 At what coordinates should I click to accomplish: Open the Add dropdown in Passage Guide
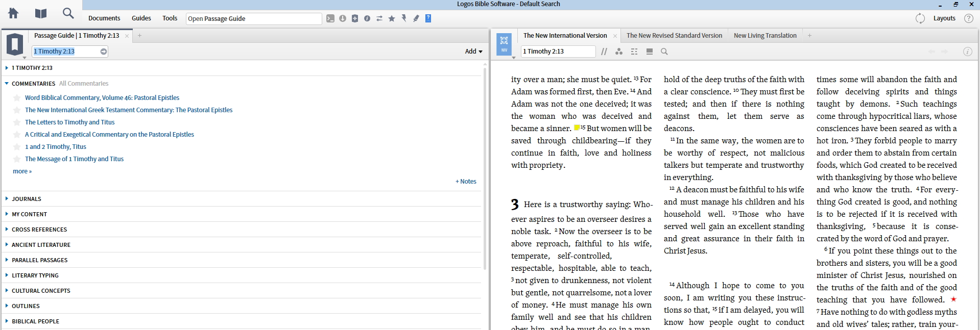[473, 52]
